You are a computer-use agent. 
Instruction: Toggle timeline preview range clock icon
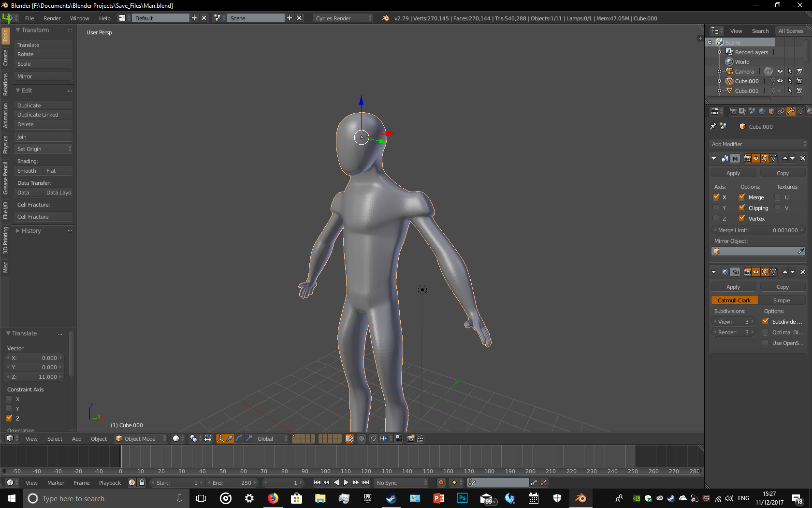(x=132, y=482)
